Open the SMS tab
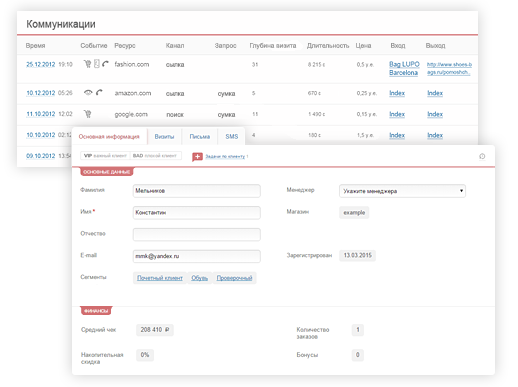 232,136
